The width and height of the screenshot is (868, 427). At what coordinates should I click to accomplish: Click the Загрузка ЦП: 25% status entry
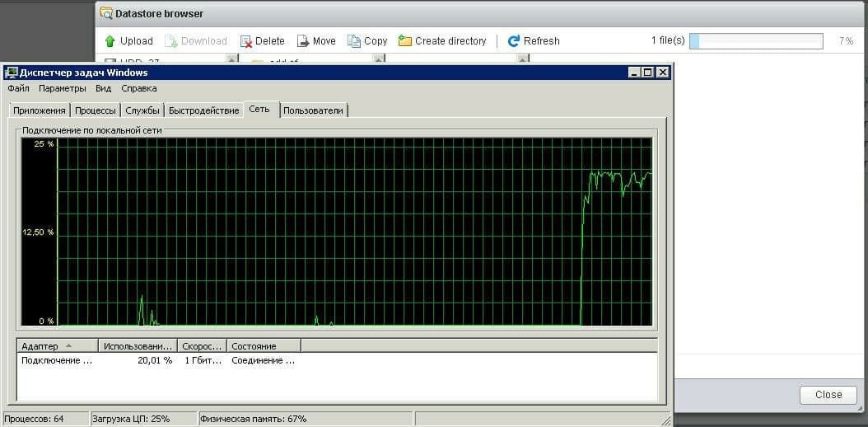coord(143,419)
